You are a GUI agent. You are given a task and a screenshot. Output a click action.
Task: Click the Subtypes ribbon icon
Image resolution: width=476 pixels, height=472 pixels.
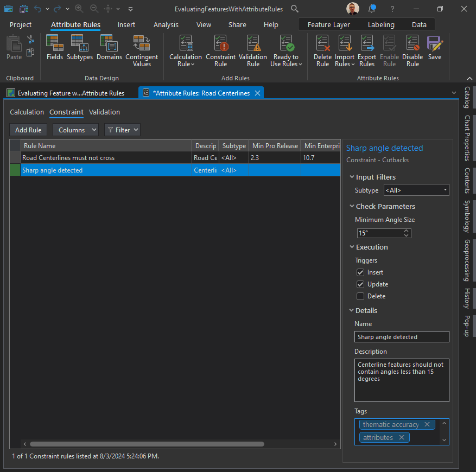pyautogui.click(x=79, y=48)
